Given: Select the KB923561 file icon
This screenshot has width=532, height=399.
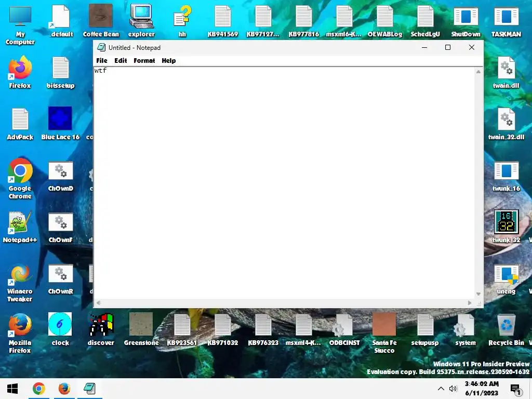Looking at the screenshot, I should click(x=182, y=330).
